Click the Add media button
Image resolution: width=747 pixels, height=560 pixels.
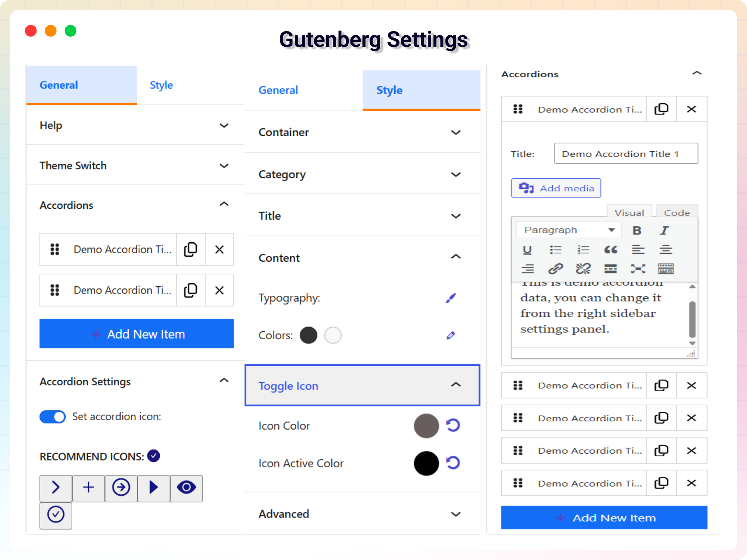tap(556, 188)
